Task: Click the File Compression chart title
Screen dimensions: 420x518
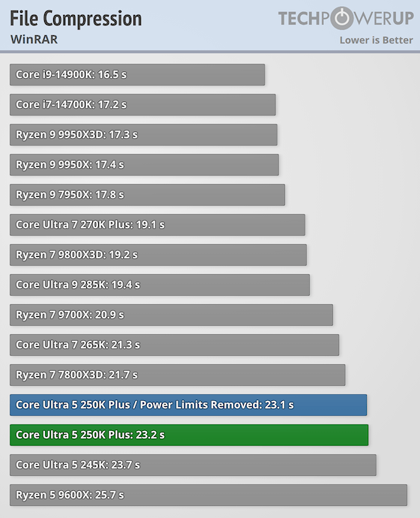Action: coord(76,19)
